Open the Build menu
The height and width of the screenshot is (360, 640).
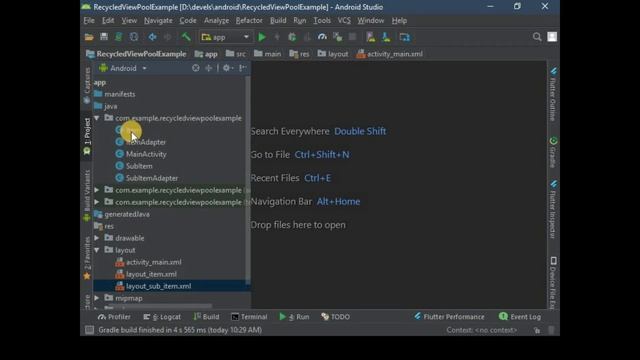(x=278, y=20)
